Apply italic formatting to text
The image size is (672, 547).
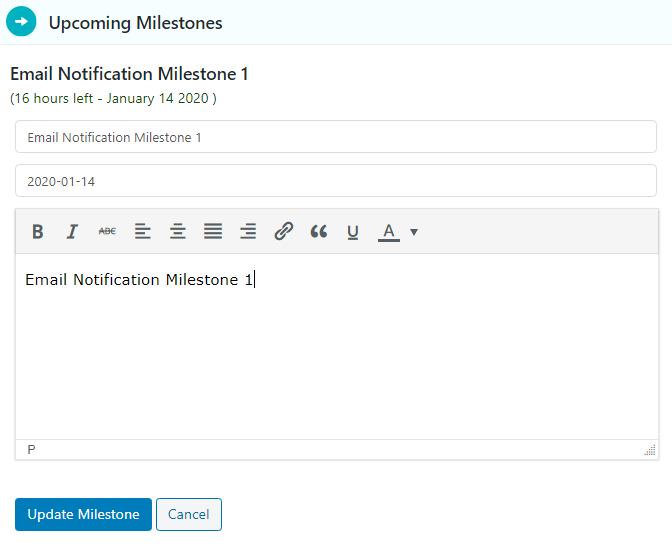[x=72, y=231]
